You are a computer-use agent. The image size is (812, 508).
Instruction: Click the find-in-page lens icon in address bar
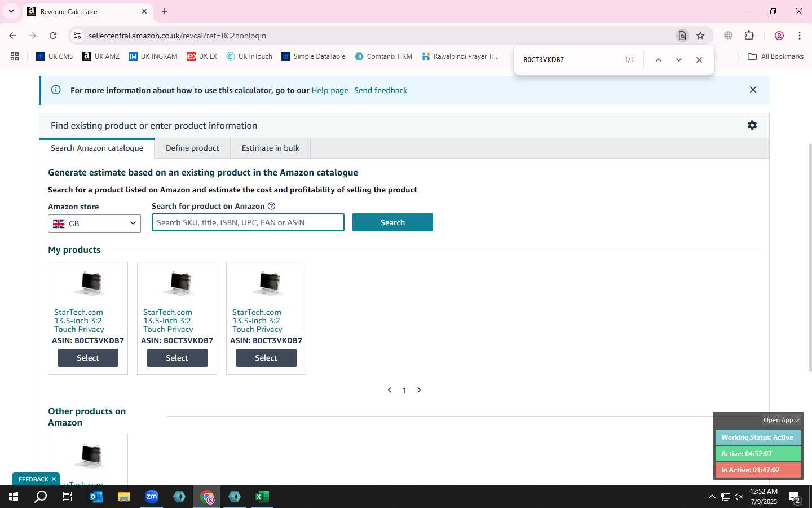pos(682,36)
